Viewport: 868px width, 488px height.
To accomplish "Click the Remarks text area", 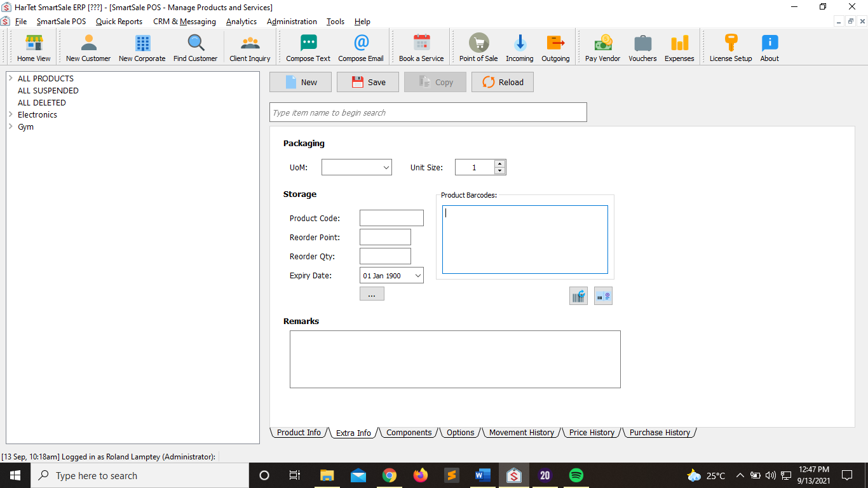I will coord(455,359).
